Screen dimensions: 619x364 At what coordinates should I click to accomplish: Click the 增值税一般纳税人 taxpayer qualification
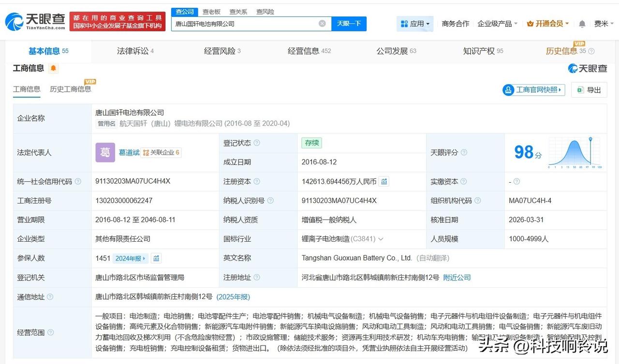click(329, 220)
